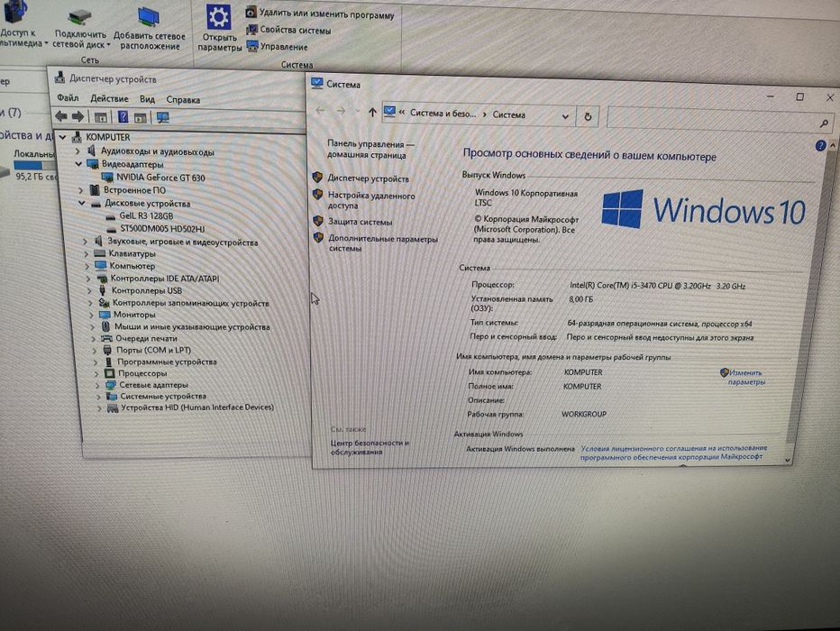The width and height of the screenshot is (840, 631).
Task: Click back arrow in Система window
Action: (320, 110)
